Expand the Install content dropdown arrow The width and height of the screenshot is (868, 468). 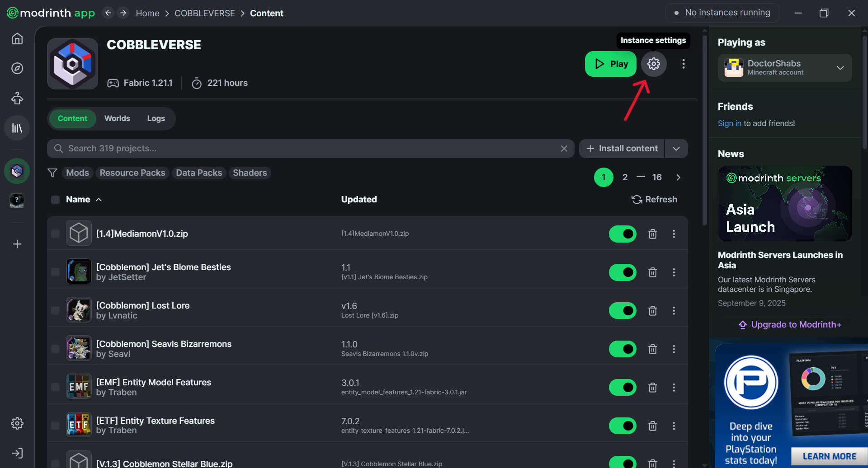(x=676, y=149)
